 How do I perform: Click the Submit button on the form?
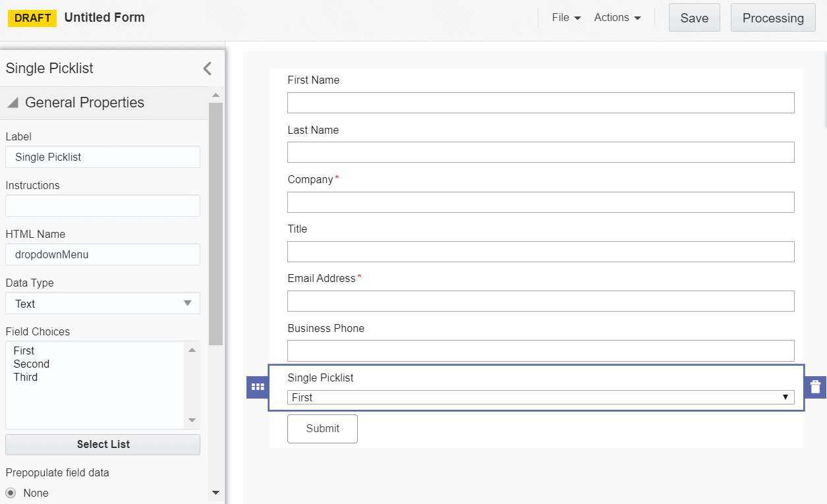click(x=322, y=428)
